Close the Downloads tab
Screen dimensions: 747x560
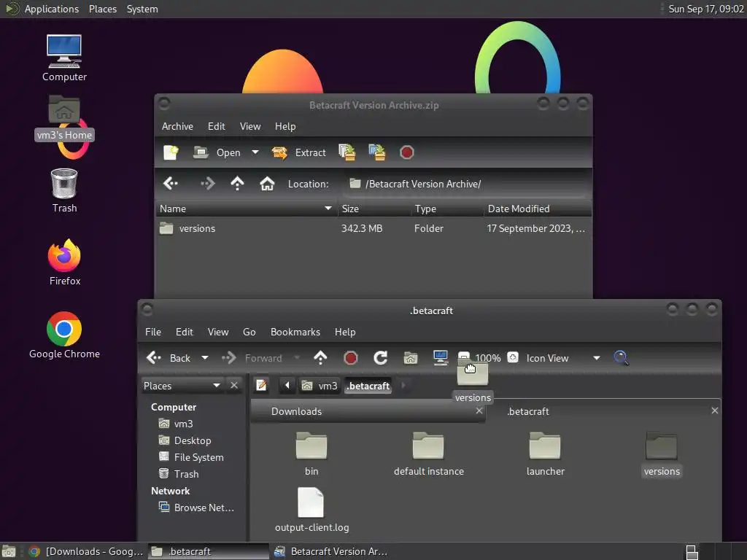479,411
